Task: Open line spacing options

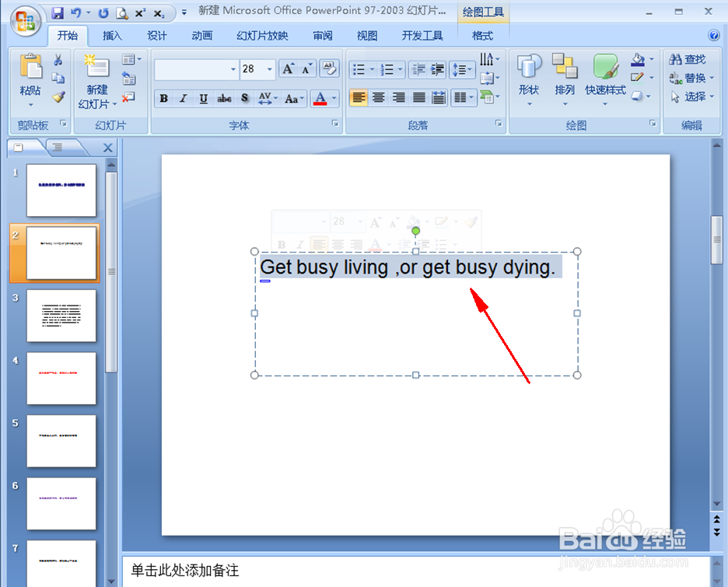Action: 462,70
